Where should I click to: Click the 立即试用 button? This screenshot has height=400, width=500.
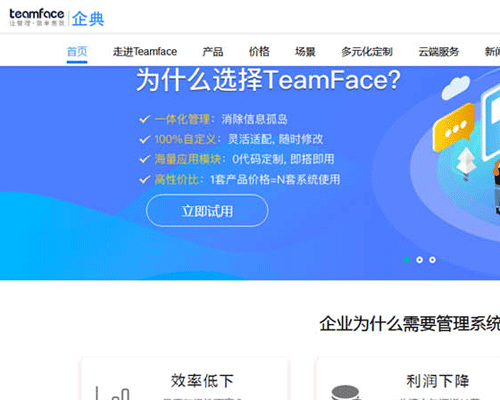pos(207,211)
